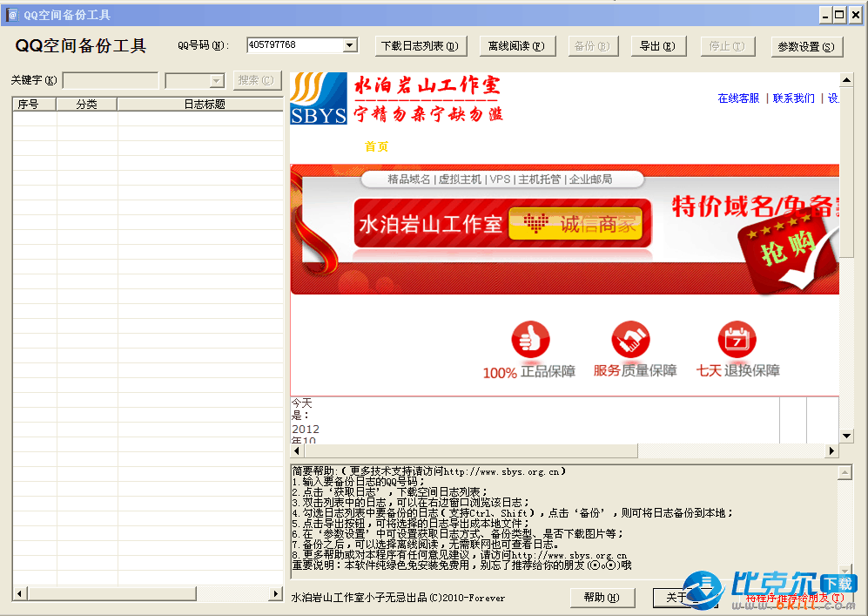Open the 联系我们 link
Image resolution: width=868 pixels, height=616 pixels.
click(794, 98)
